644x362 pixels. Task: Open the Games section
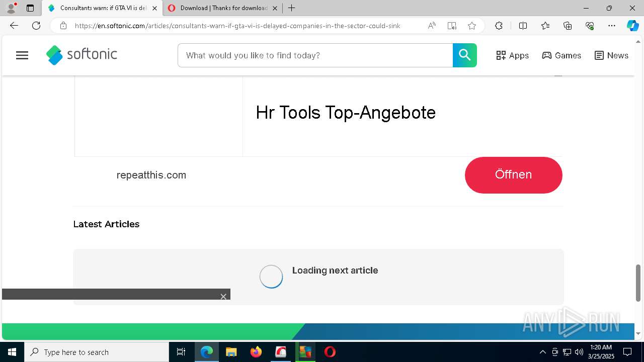tap(561, 55)
